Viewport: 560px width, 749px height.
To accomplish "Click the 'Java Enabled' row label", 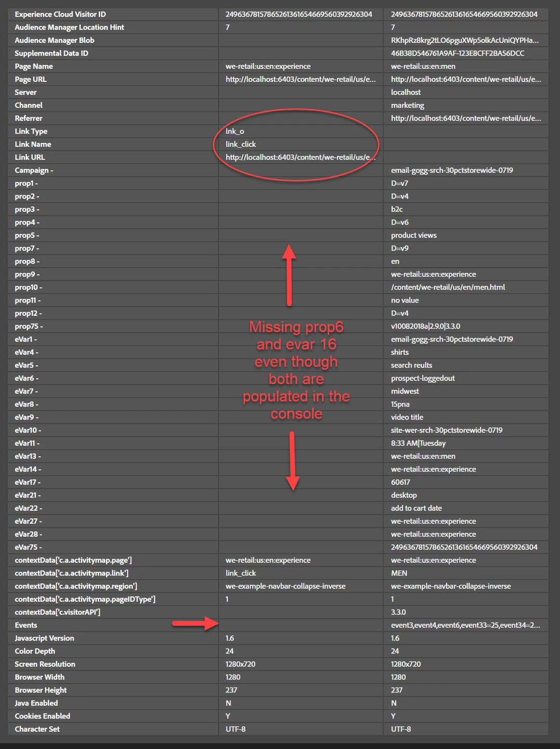I will 36,703.
